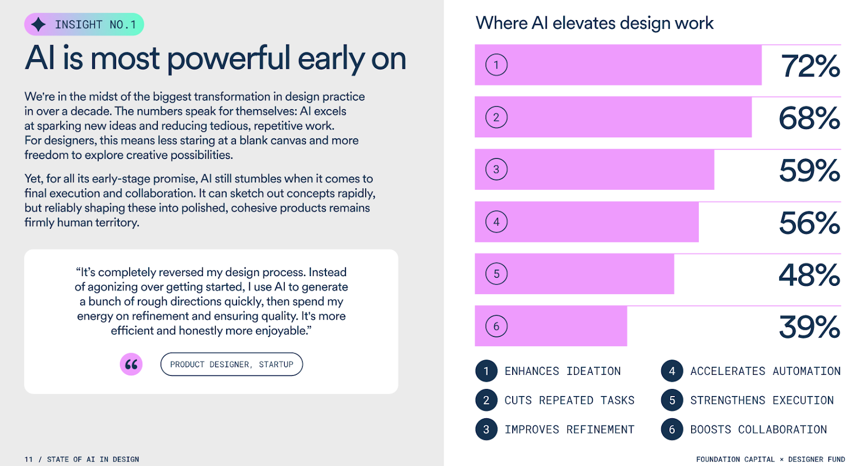This screenshot has width=868, height=466.
Task: Click the outlined circle 5 on the 48% bar
Action: click(x=496, y=274)
